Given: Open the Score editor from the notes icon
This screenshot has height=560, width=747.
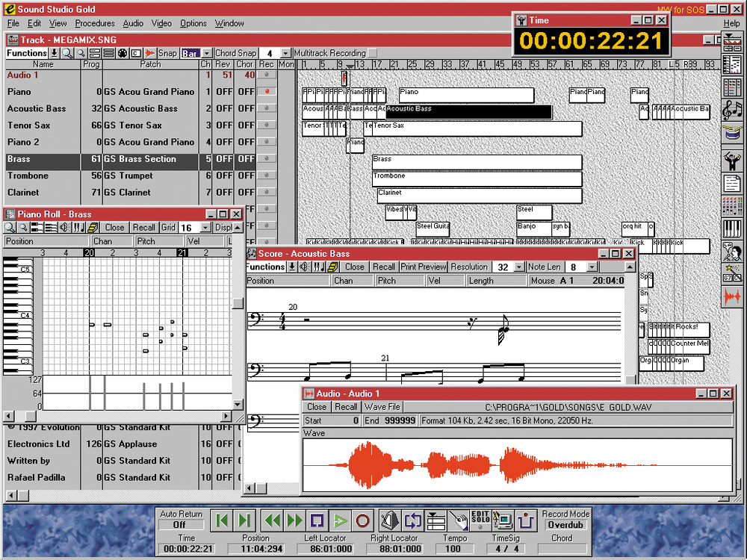Looking at the screenshot, I should tap(732, 108).
